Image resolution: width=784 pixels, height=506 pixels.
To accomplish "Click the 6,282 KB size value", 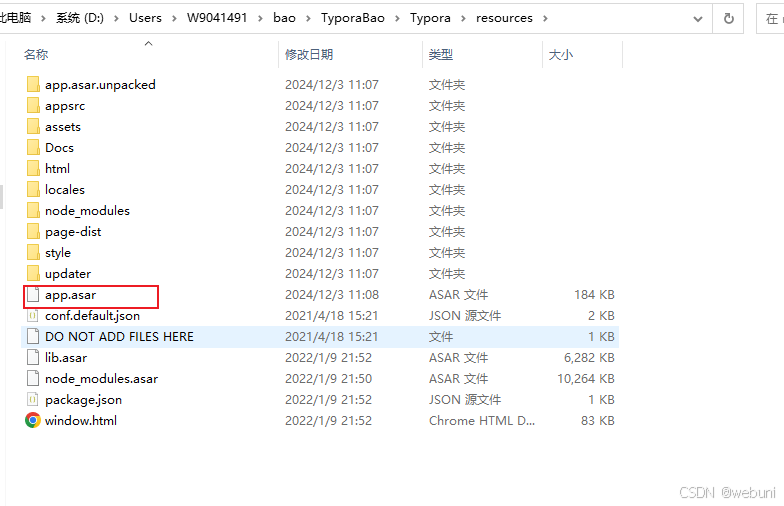I will [x=589, y=358].
